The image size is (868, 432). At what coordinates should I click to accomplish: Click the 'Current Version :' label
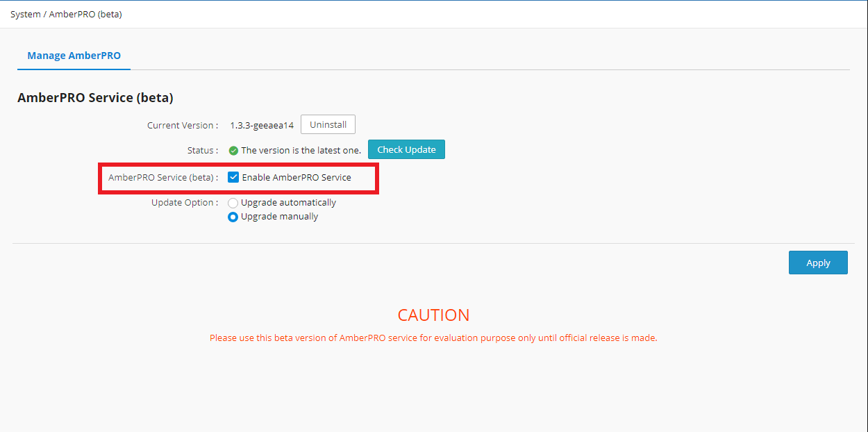pyautogui.click(x=183, y=126)
